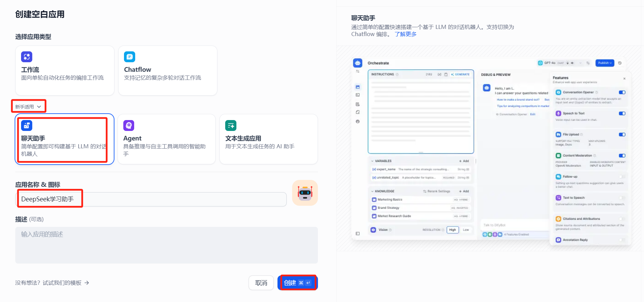Open the 没有想法？试试我们的模板 link
This screenshot has height=302, width=644.
point(52,283)
